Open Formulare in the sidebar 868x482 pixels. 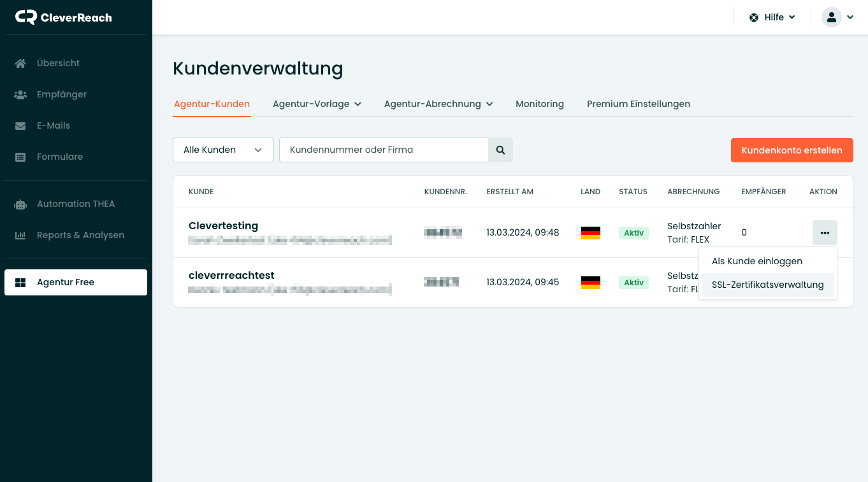tap(76, 157)
